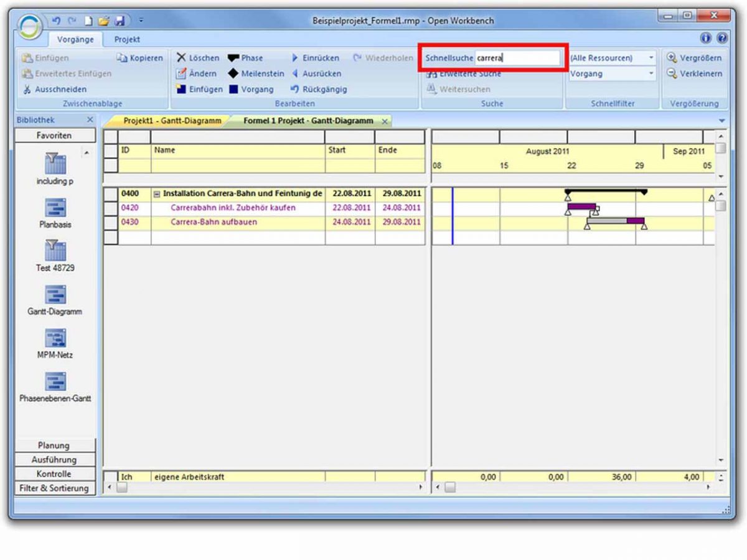747x560 pixels.
Task: Open the Filter & Sortierung section
Action: click(55, 488)
